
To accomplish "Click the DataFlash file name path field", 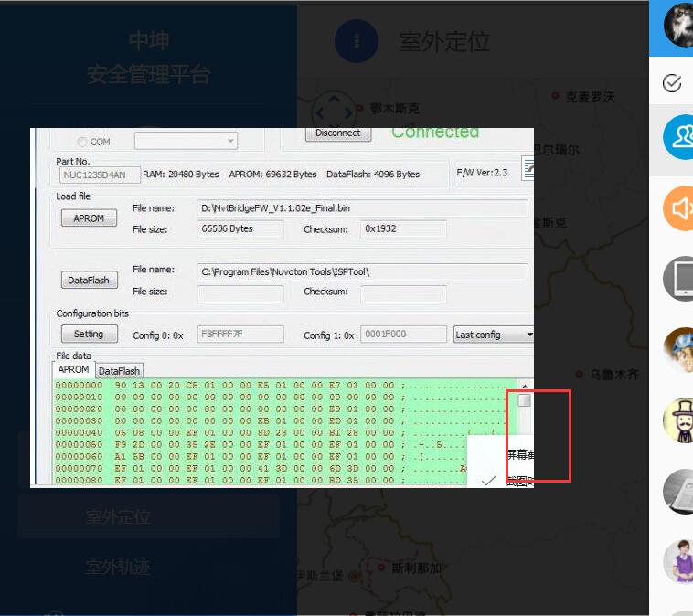I will 362,271.
